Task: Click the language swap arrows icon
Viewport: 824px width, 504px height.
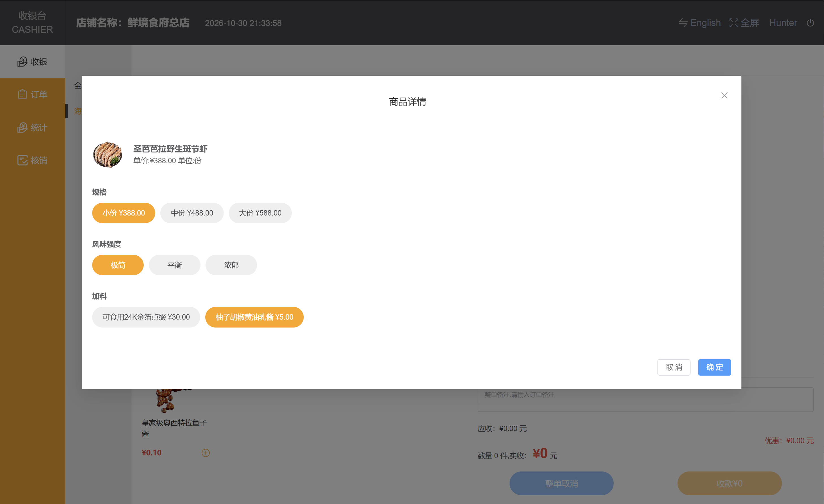Action: click(683, 23)
